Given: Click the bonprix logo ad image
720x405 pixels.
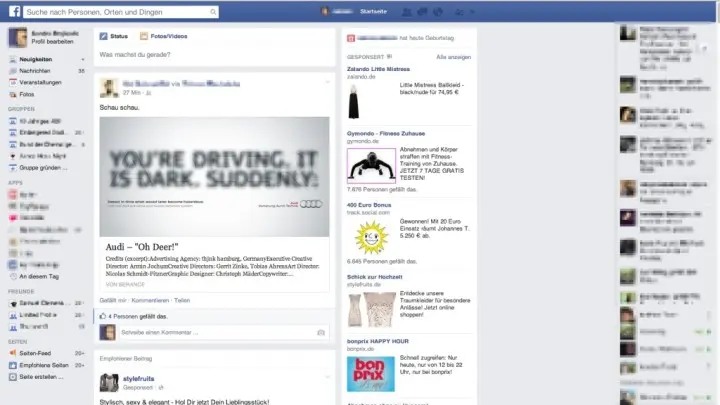Looking at the screenshot, I should tap(371, 374).
